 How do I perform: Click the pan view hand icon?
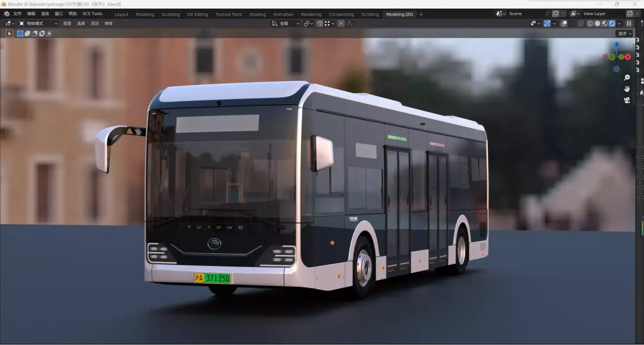coord(627,89)
